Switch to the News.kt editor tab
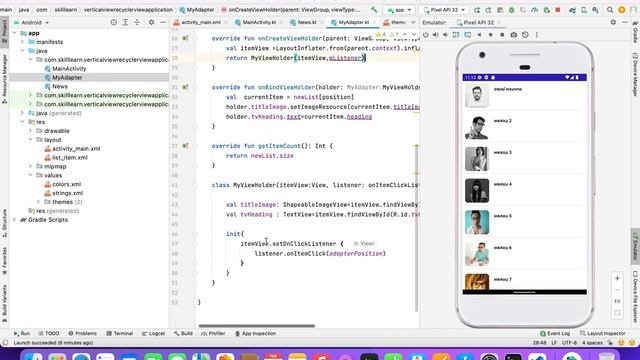The width and height of the screenshot is (640, 360). point(304,22)
